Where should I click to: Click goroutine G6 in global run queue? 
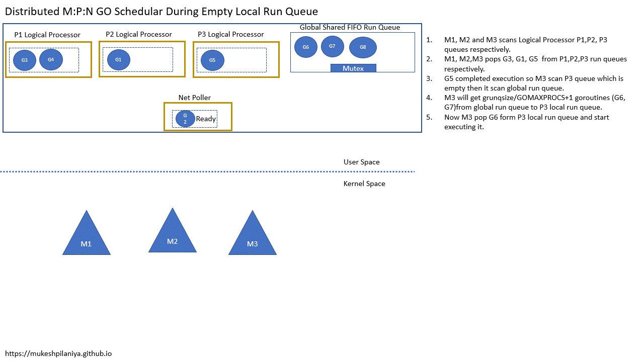pos(305,46)
